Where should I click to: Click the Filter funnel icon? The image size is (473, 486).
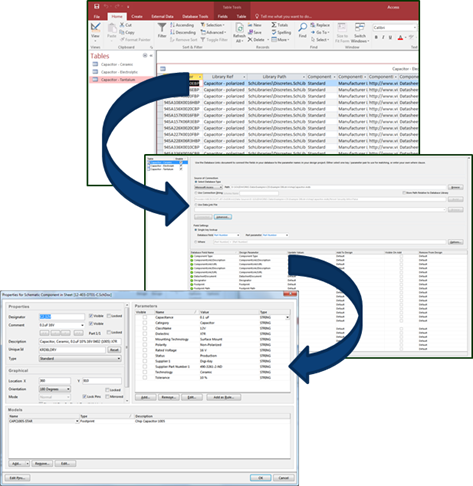(x=162, y=27)
